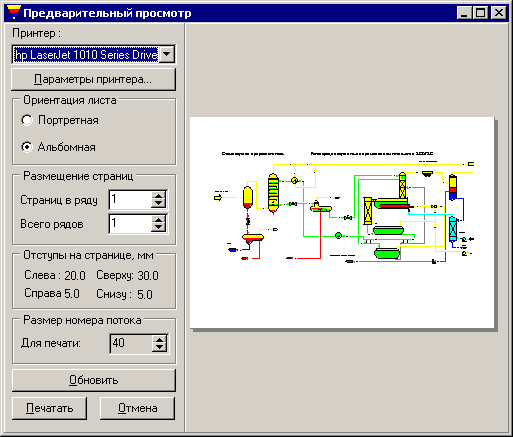Minimize the Предварительный просмотр window
The image size is (513, 437).
pos(464,13)
